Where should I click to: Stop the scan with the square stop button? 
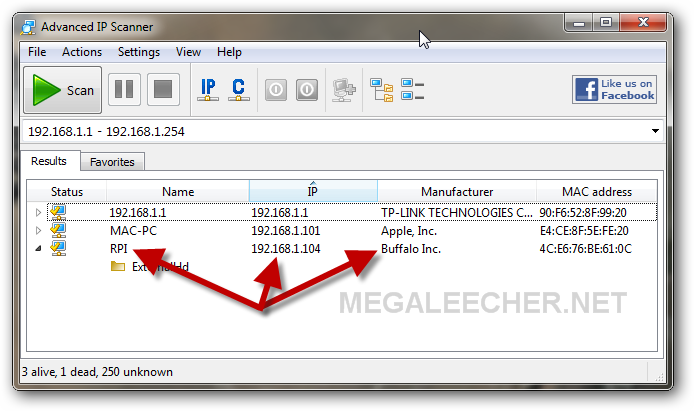(x=163, y=90)
